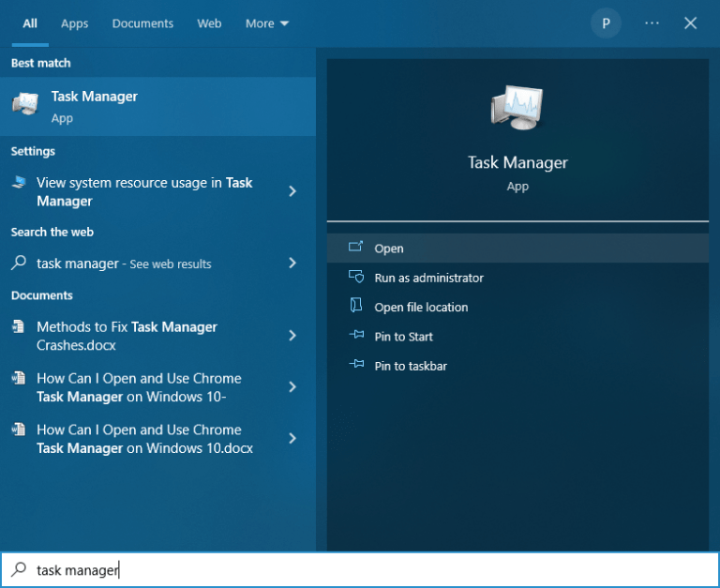Switch to the Apps tab
This screenshot has height=588, width=720.
74,23
